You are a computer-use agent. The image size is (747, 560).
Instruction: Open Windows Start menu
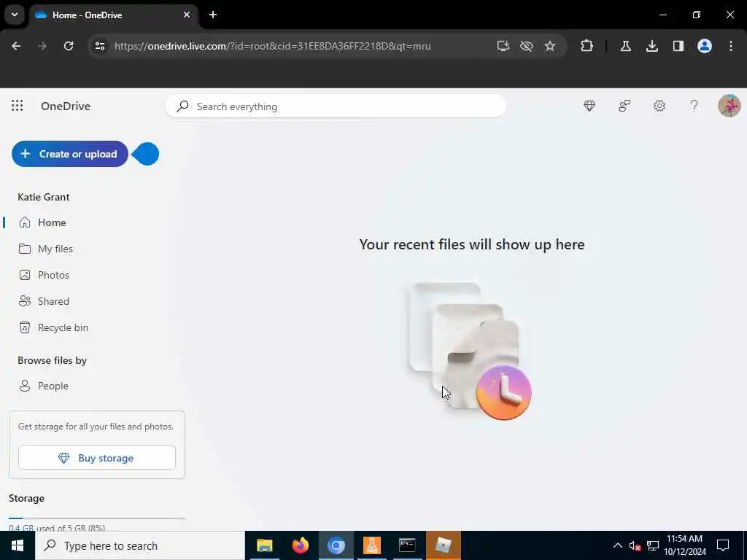pyautogui.click(x=18, y=545)
